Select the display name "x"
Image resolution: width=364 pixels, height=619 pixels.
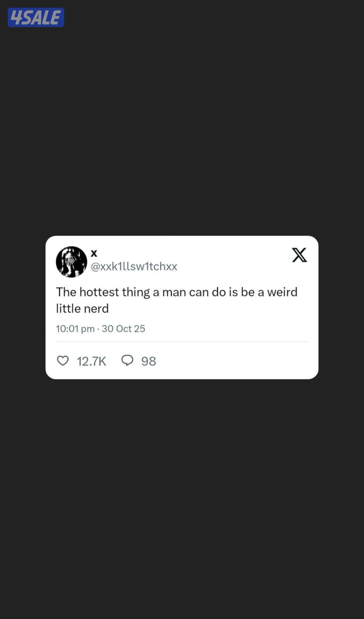94,253
